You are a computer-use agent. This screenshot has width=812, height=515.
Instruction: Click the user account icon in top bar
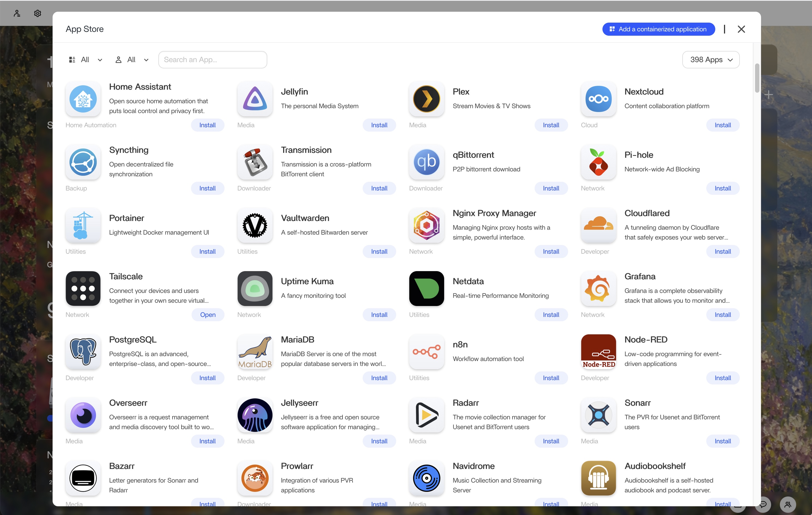tap(17, 13)
